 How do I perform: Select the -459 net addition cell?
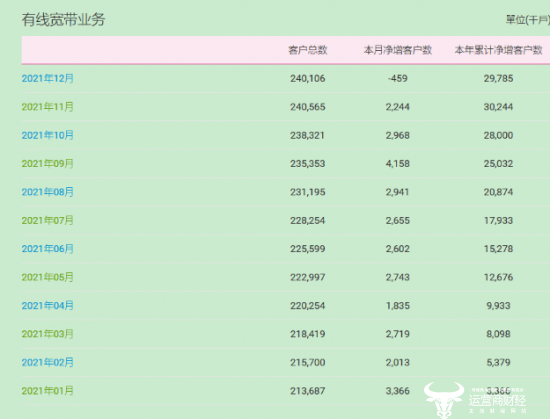point(398,78)
